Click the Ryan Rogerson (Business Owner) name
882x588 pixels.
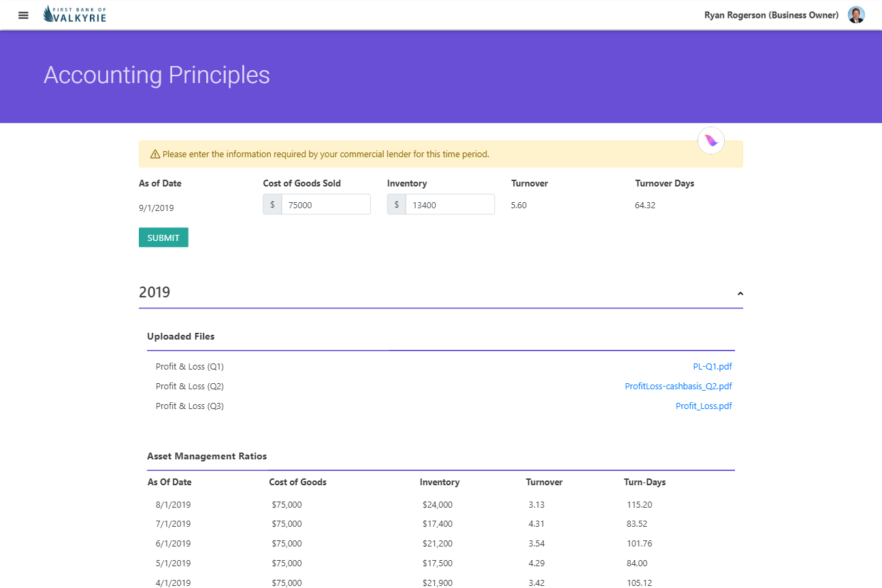pos(772,15)
